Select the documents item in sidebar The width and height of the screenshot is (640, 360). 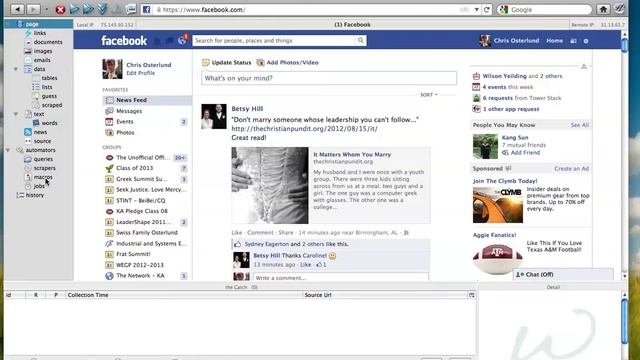(x=48, y=42)
